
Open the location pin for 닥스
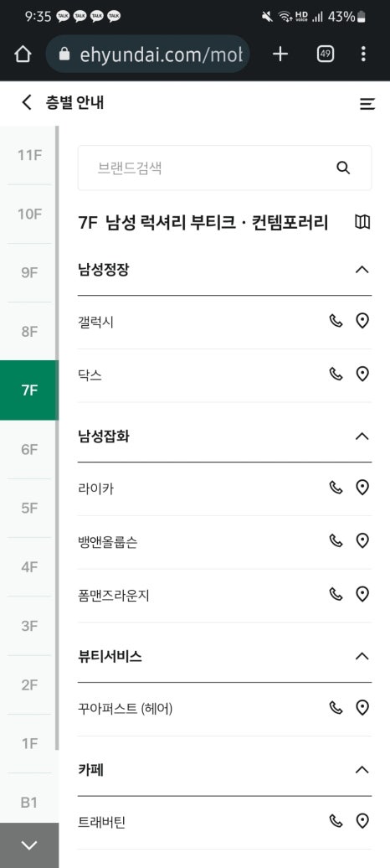tap(362, 375)
